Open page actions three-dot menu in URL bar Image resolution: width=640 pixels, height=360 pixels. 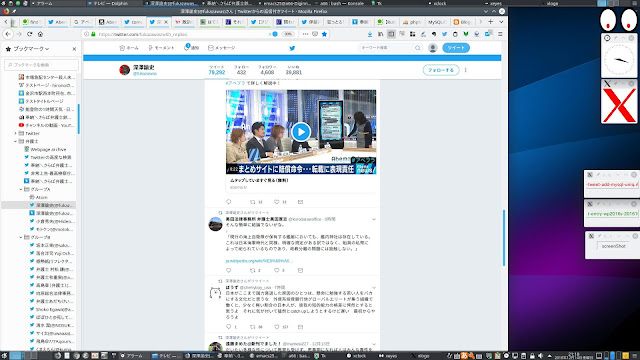pos(305,34)
